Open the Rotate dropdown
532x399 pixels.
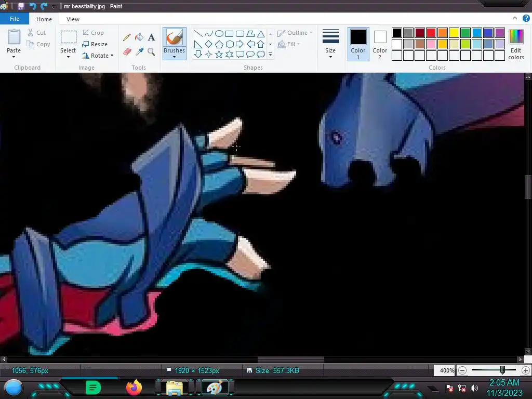click(98, 56)
